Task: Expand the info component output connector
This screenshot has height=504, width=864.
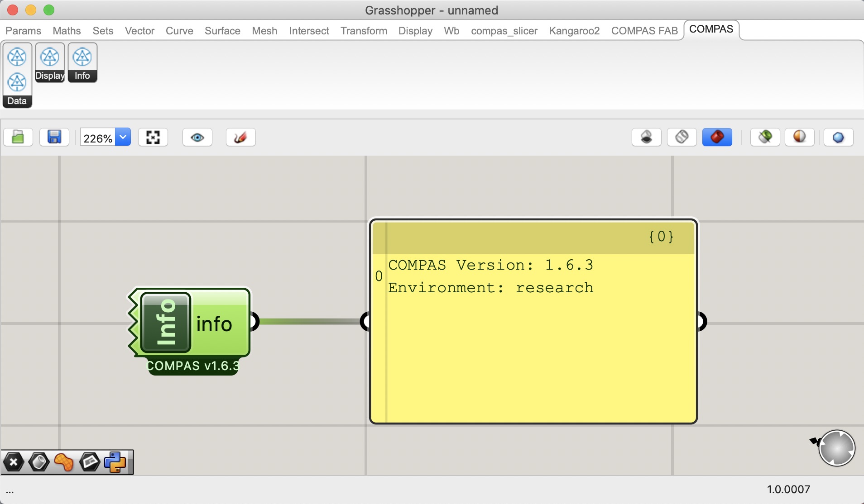Action: click(x=253, y=322)
